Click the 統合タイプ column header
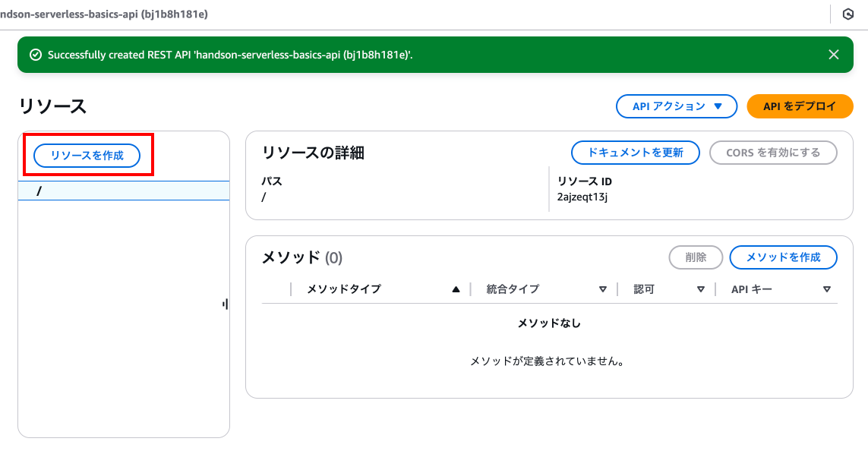 pyautogui.click(x=513, y=289)
